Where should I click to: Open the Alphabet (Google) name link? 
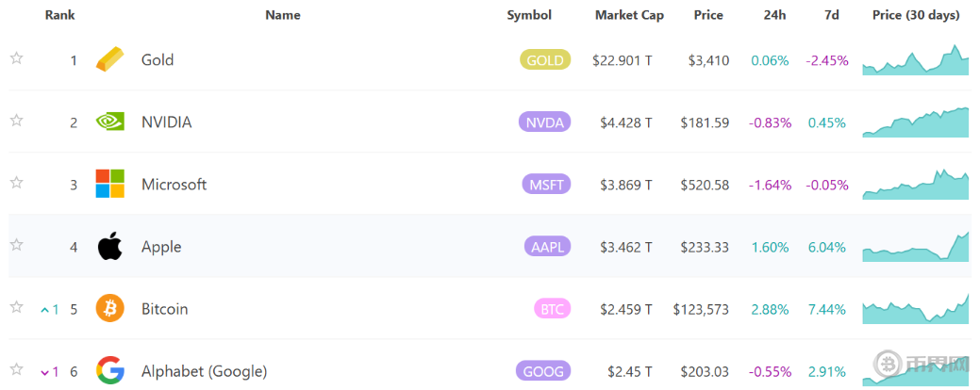point(204,371)
